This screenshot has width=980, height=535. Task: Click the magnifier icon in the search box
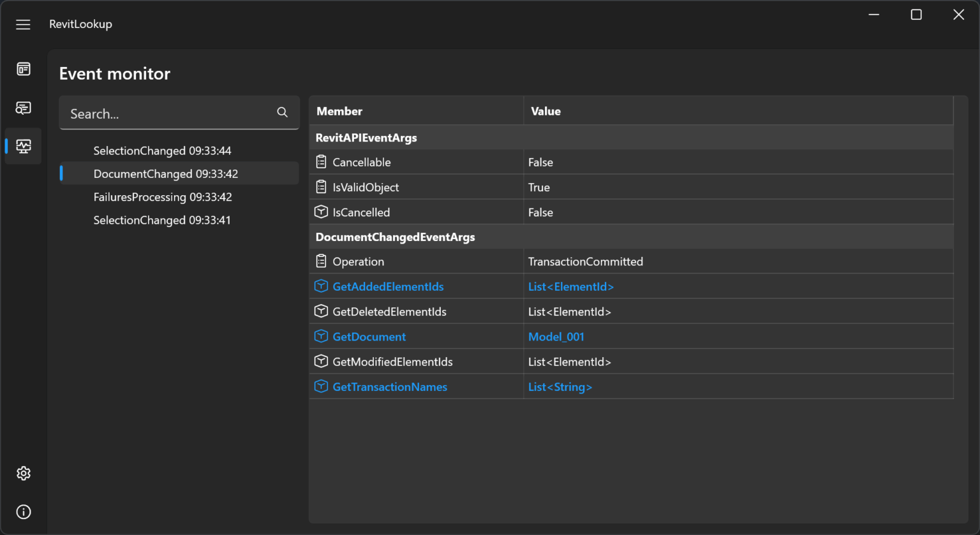click(x=282, y=112)
